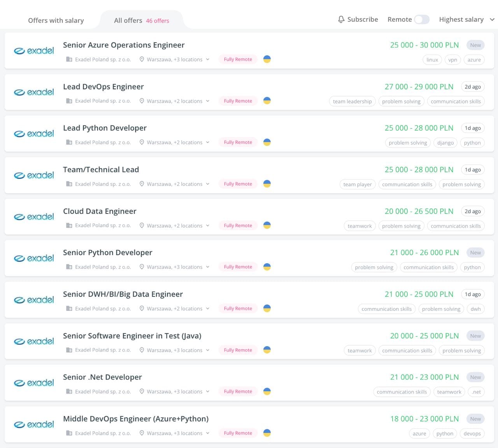Click Ukraine flag icon on Lead DevOps Engineer
This screenshot has height=448, width=498.
(x=267, y=101)
